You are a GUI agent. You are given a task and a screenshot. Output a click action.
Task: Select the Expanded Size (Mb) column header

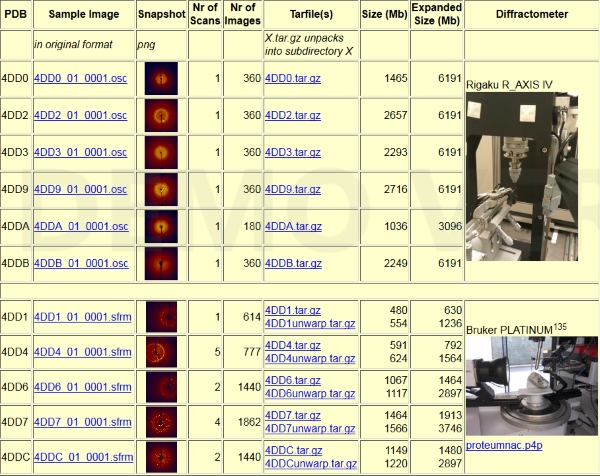[437, 14]
